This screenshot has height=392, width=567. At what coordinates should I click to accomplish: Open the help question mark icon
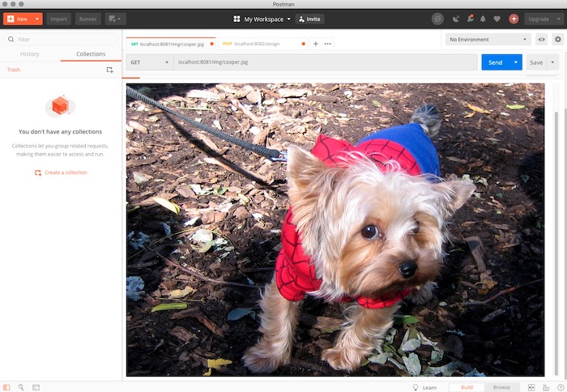561,387
